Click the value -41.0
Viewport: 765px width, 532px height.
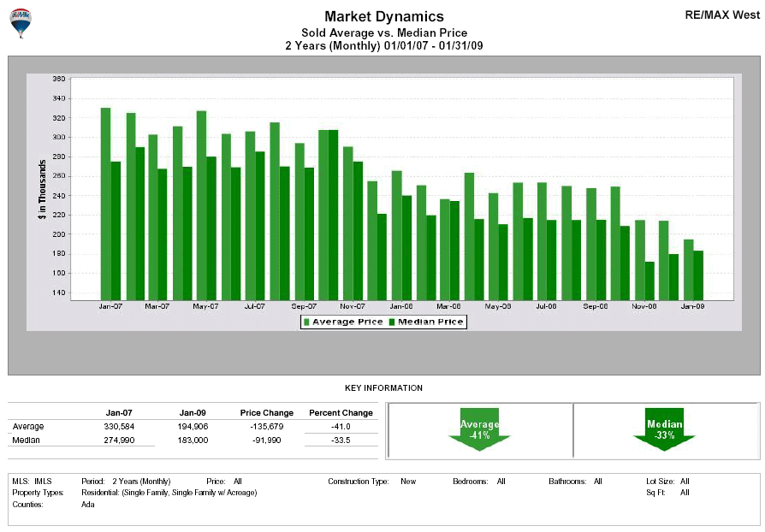(x=341, y=426)
